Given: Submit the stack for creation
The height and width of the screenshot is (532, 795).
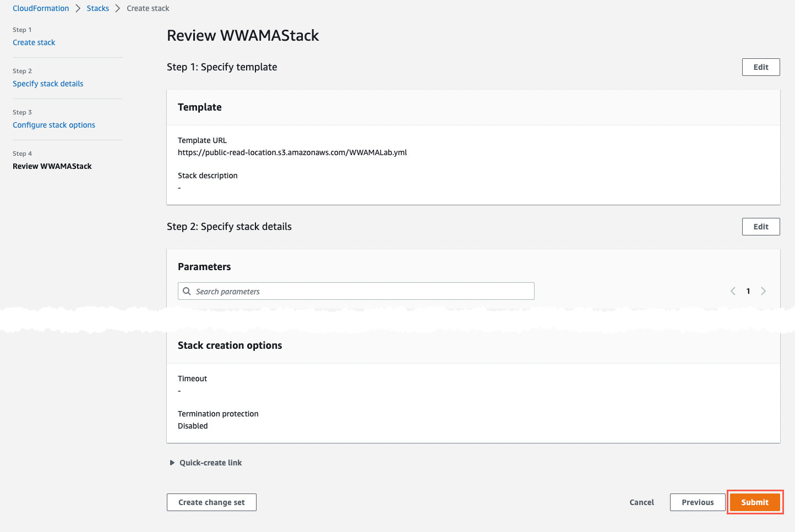Looking at the screenshot, I should (755, 502).
